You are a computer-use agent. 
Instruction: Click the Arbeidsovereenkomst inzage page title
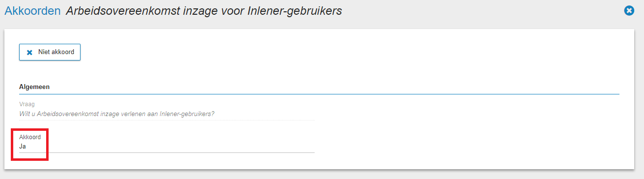tap(204, 11)
